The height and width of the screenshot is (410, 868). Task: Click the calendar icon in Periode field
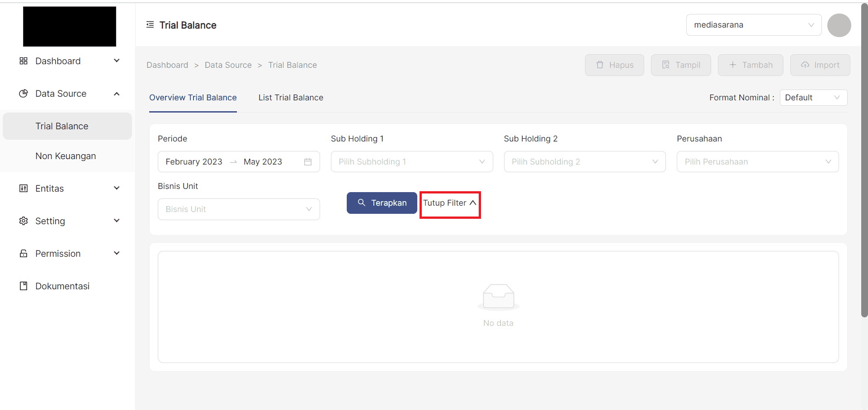tap(308, 162)
